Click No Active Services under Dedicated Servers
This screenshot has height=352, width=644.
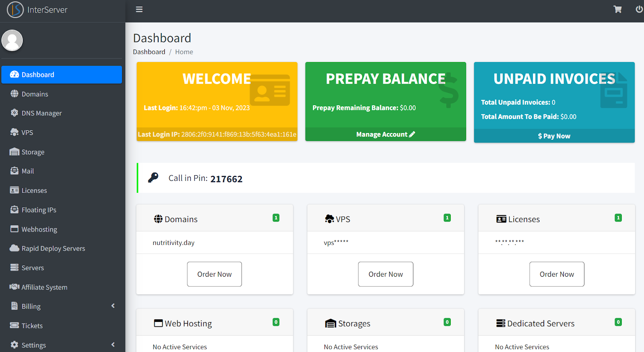tap(522, 347)
